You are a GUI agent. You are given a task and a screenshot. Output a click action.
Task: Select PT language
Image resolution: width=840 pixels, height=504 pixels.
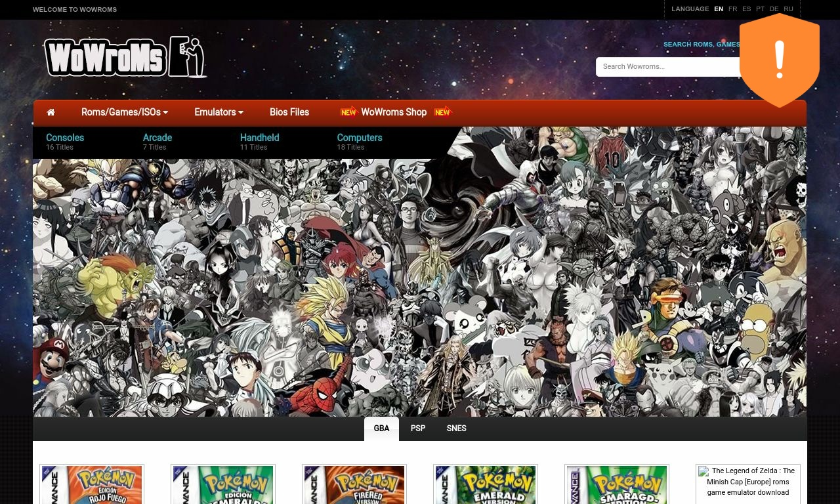761,9
